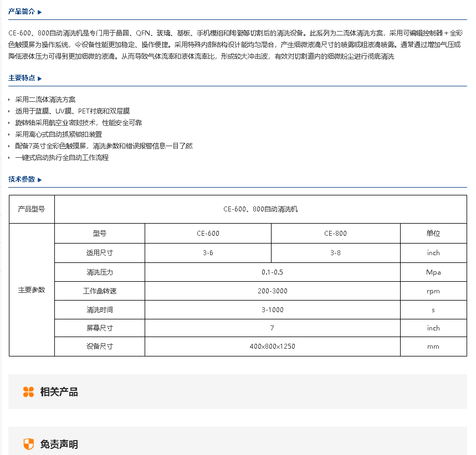
Task: Click the orange four-dot icon beside 相关产品
Action: click(x=28, y=392)
